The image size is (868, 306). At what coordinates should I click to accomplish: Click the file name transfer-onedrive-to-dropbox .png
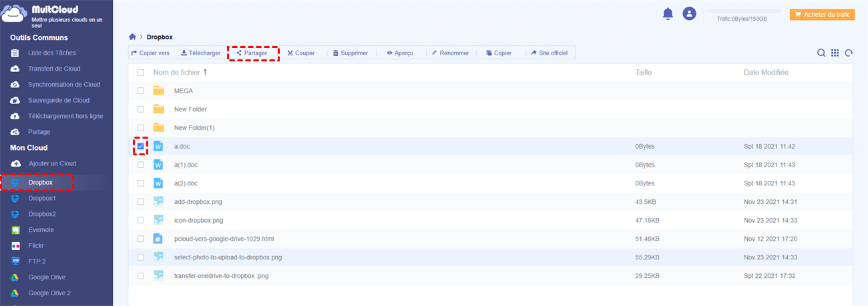coord(221,275)
